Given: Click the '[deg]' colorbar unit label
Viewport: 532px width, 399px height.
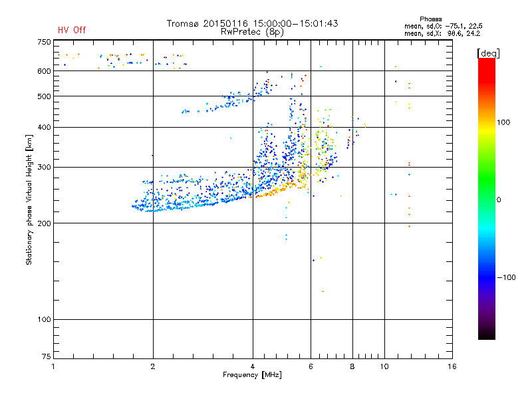Looking at the screenshot, I should [x=488, y=53].
